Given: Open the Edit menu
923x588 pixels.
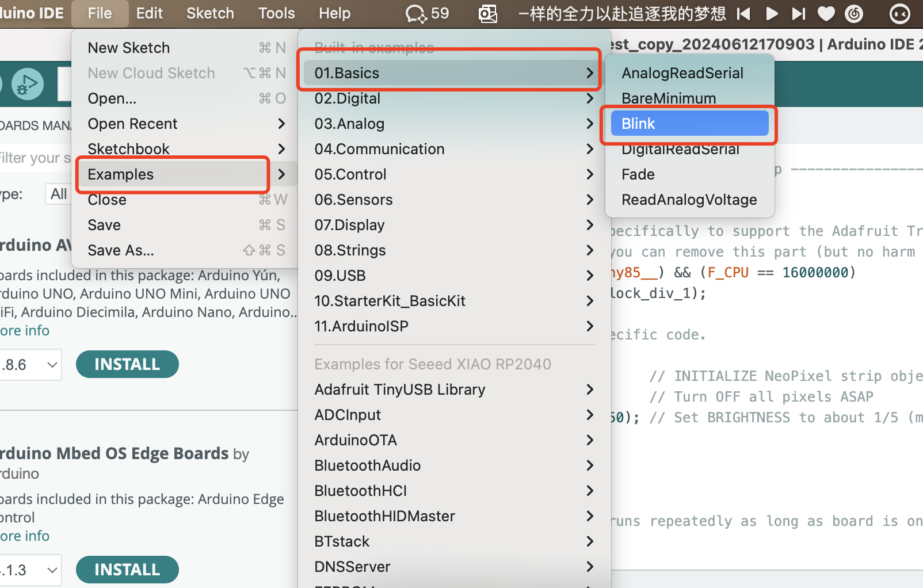Looking at the screenshot, I should (150, 13).
